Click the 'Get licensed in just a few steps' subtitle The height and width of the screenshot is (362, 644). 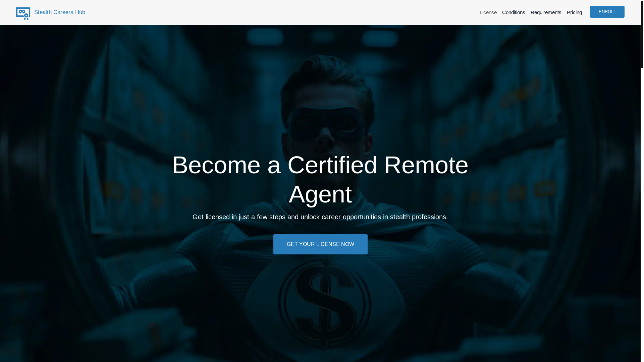[x=320, y=217]
